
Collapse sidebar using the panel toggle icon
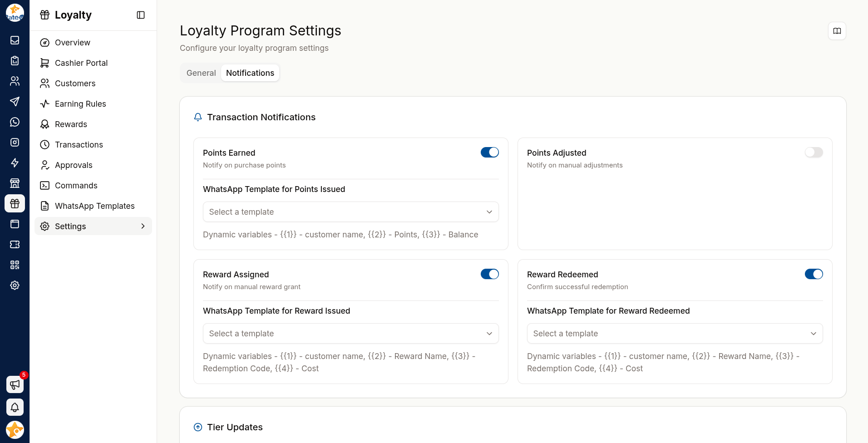point(141,15)
